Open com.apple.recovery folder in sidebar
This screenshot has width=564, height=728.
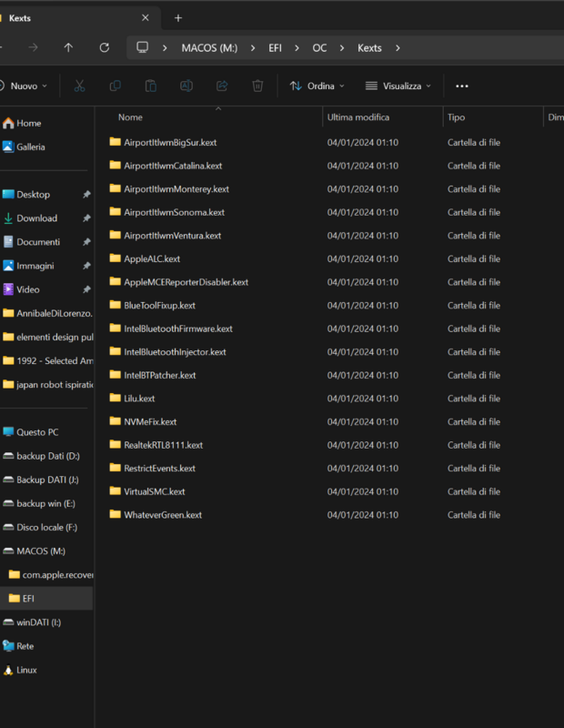[x=51, y=575]
